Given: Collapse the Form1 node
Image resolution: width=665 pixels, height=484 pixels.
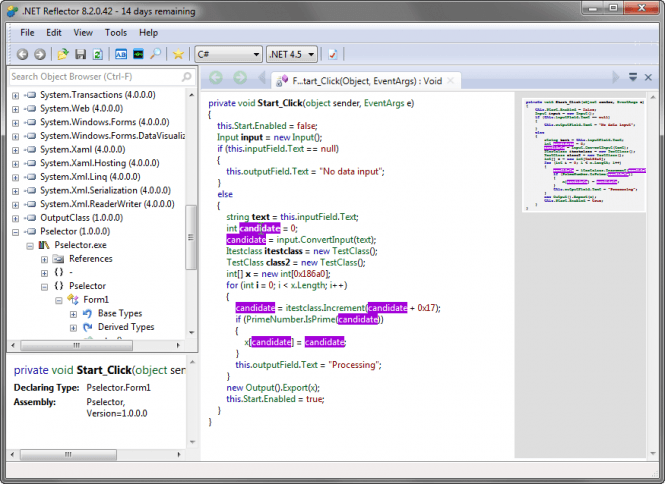Looking at the screenshot, I should pyautogui.click(x=59, y=300).
